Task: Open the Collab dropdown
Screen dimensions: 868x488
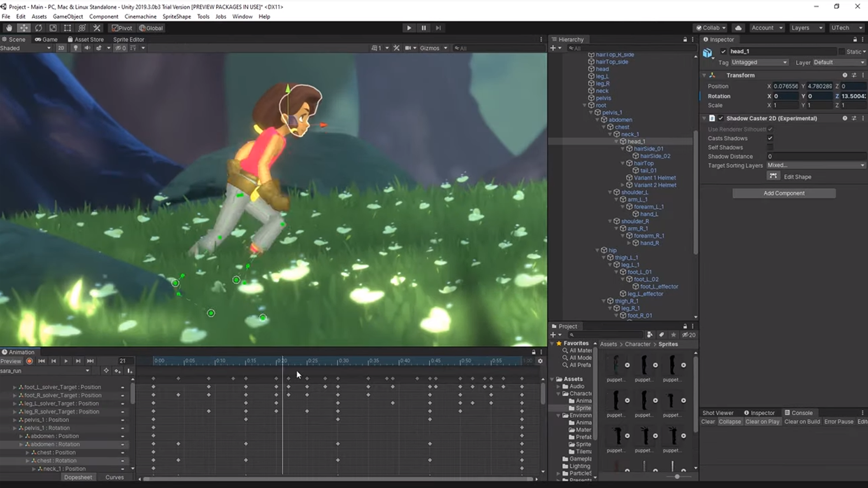Action: (711, 28)
